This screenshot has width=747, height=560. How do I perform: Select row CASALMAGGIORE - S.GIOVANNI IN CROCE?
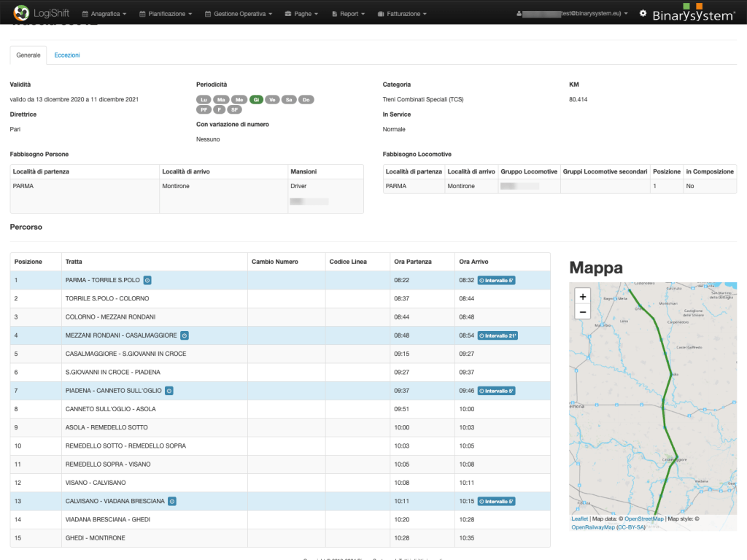(x=280, y=354)
